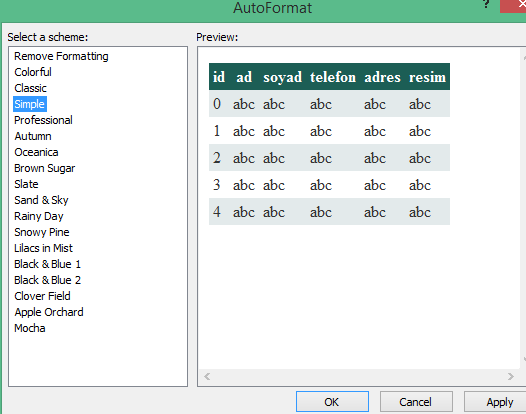Pick Lilacs in Mist scheme
Image resolution: width=526 pixels, height=414 pixels.
(43, 248)
